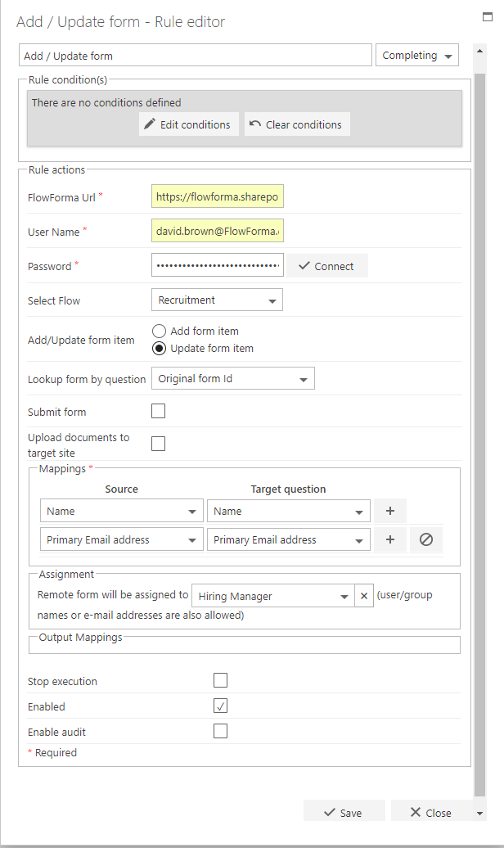
Task: Click the rule name field Add / Update form
Action: pyautogui.click(x=196, y=55)
